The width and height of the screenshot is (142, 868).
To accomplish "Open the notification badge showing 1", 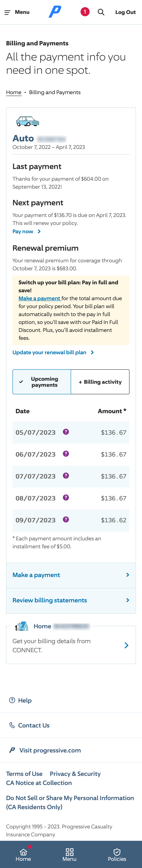I will coord(85,12).
